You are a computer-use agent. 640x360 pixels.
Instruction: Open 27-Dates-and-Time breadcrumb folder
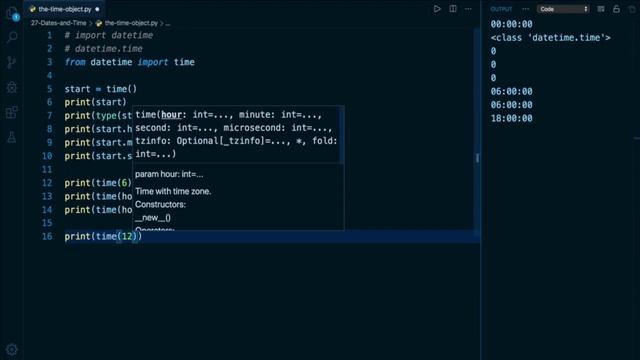coord(58,23)
